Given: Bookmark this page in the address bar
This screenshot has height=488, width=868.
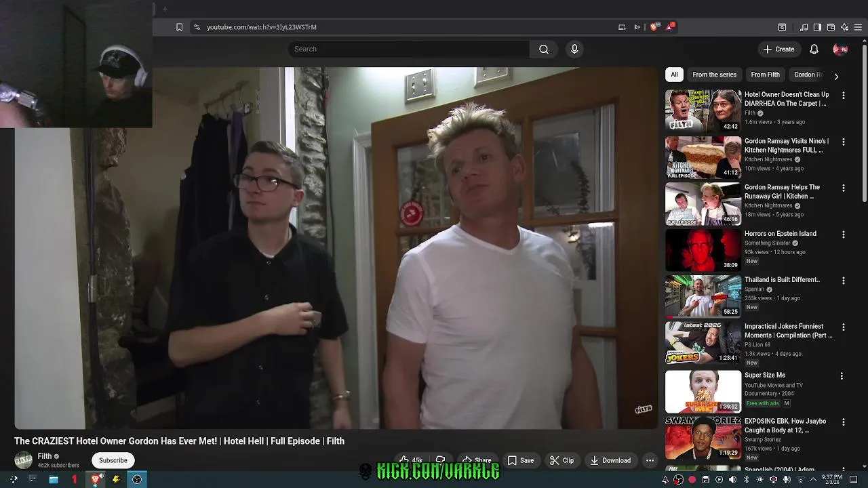Looking at the screenshot, I should click(x=179, y=27).
